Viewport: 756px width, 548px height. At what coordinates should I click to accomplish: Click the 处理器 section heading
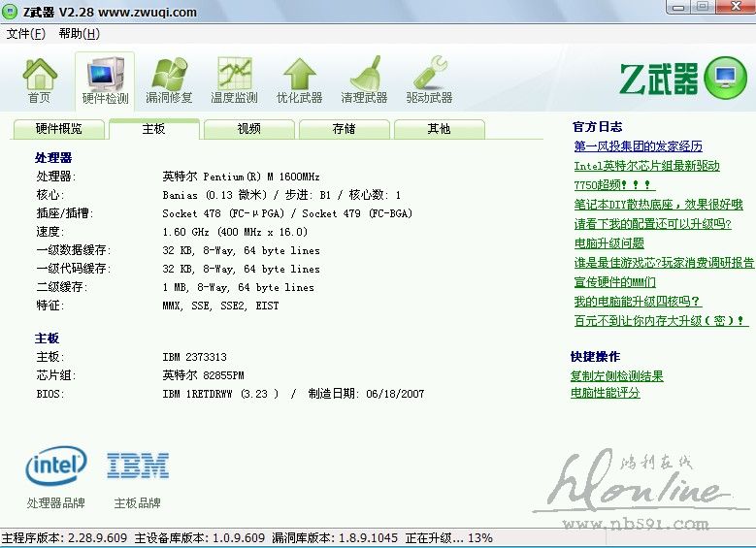point(53,157)
